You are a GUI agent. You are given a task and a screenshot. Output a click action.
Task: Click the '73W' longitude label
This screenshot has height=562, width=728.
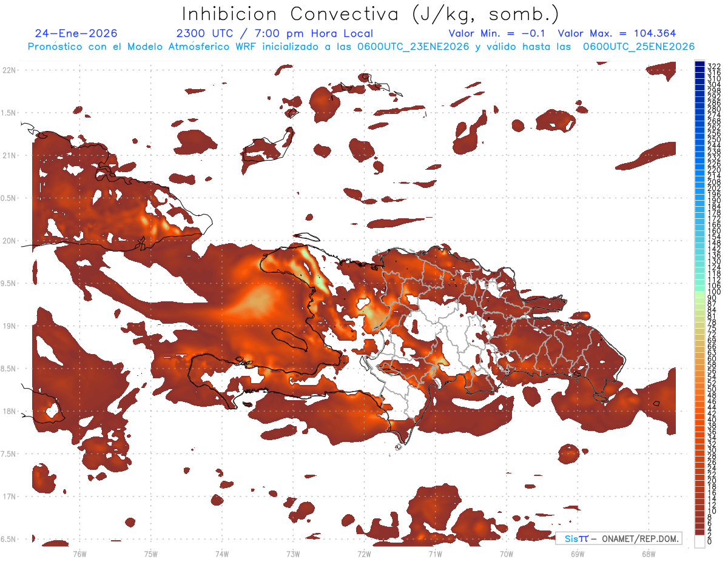[x=293, y=554]
